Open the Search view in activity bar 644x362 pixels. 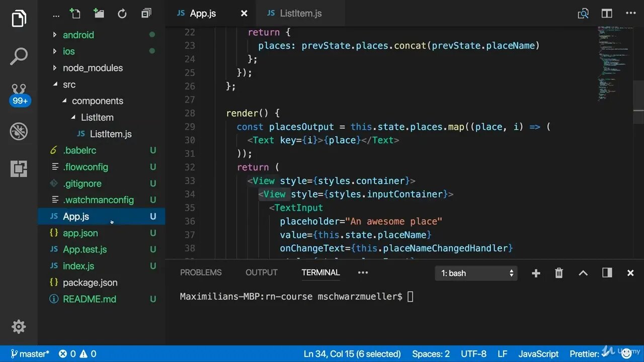(19, 57)
